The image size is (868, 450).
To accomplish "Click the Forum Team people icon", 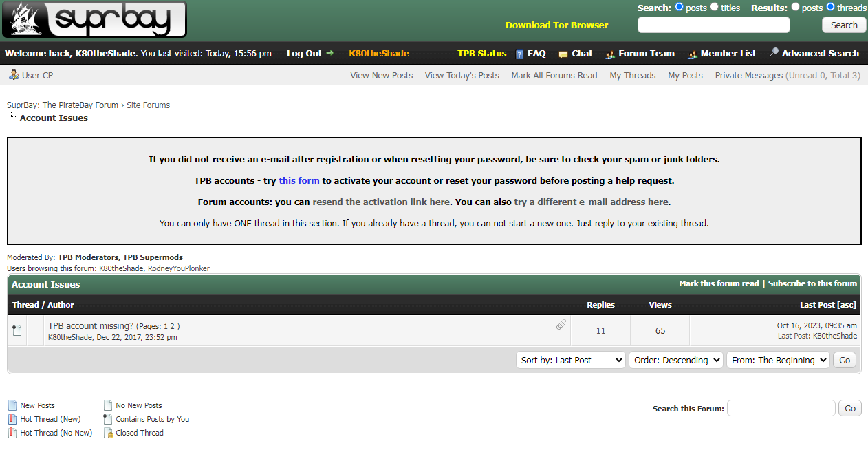I will pyautogui.click(x=609, y=54).
